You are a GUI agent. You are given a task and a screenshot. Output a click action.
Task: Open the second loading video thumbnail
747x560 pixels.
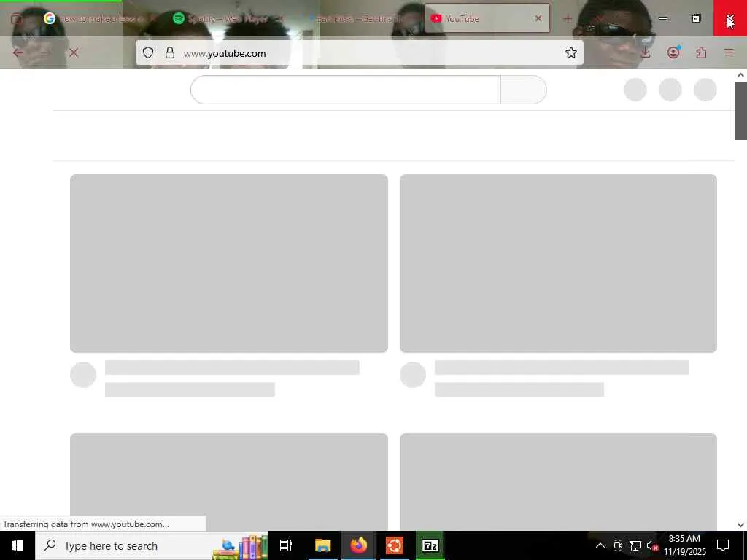tap(558, 263)
